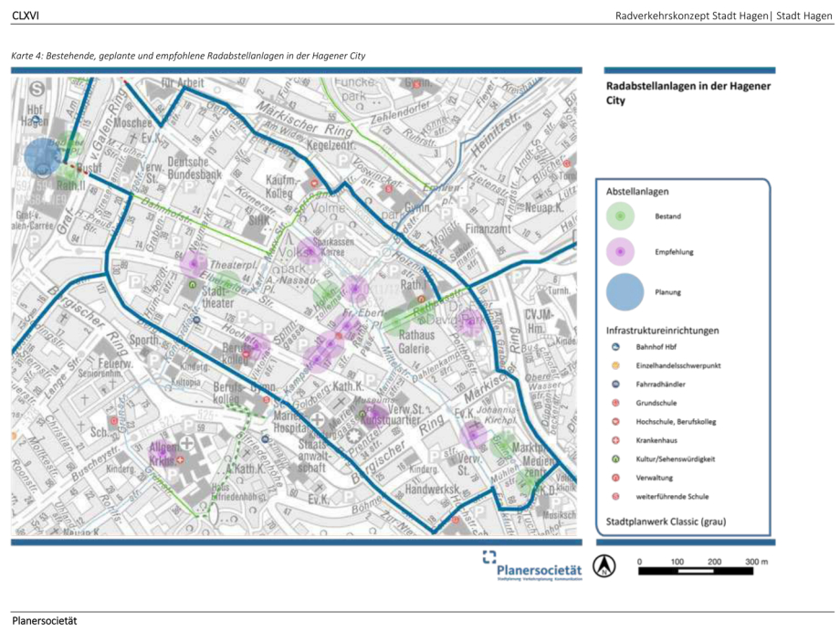Viewport: 840px width, 632px height.
Task: Select the purple Empfehlung legend circle
Action: coord(620,252)
